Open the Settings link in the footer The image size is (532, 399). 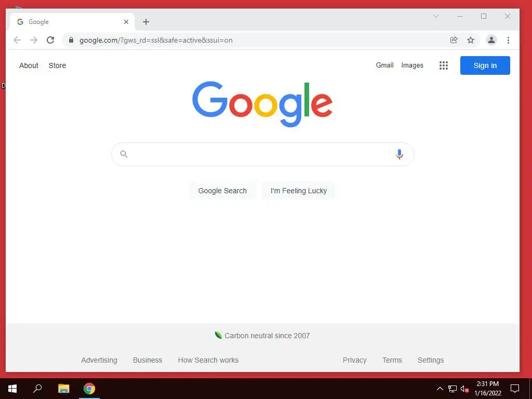(x=431, y=360)
